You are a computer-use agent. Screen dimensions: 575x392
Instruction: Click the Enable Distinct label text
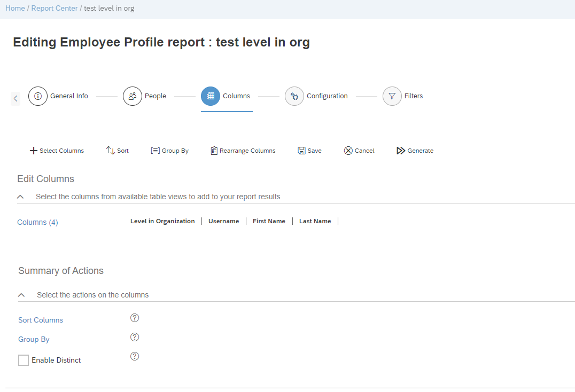(x=56, y=360)
